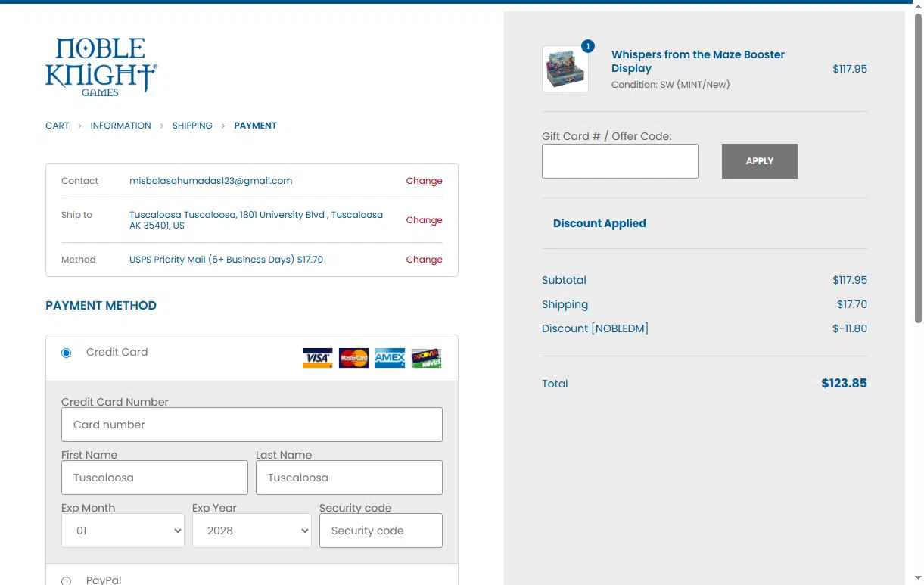Viewport: 924px width, 585px height.
Task: Click the USPS Priority Mail method text
Action: 226,260
